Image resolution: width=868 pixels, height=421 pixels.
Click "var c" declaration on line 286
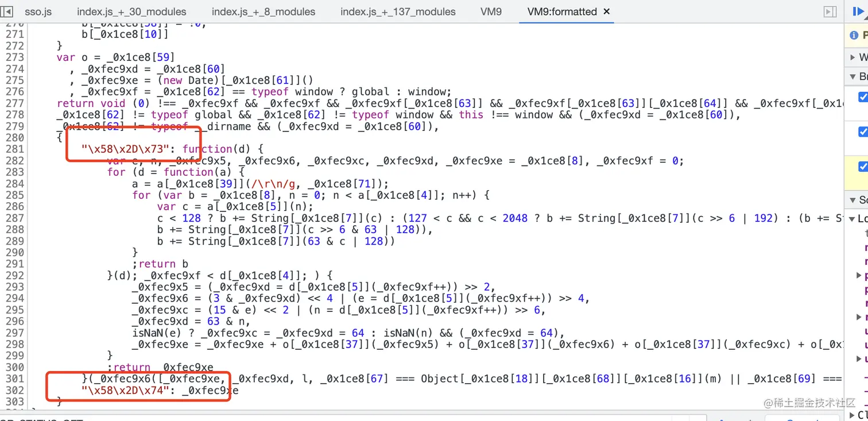[x=173, y=207]
